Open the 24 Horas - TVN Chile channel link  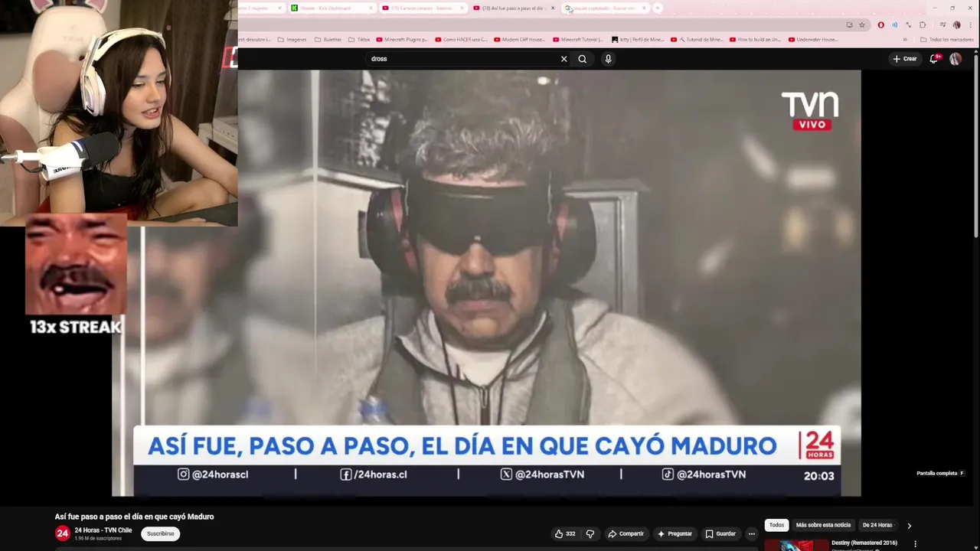(x=103, y=530)
